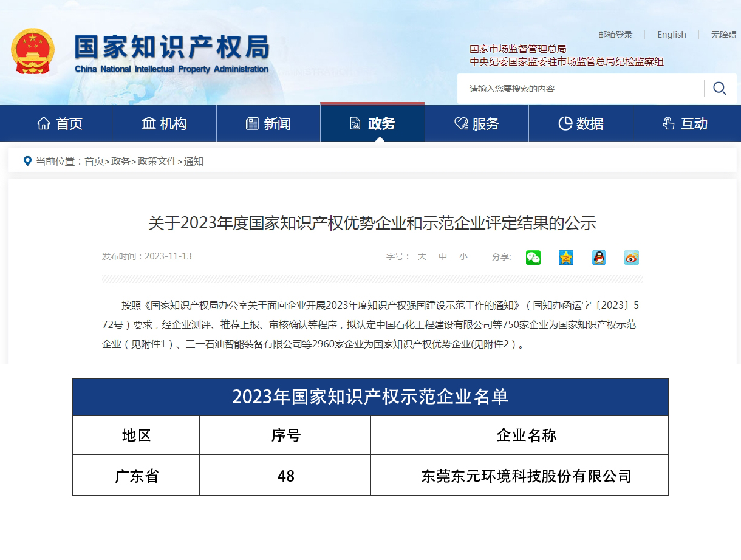Share via Weibo icon
The image size is (741, 560).
(632, 258)
